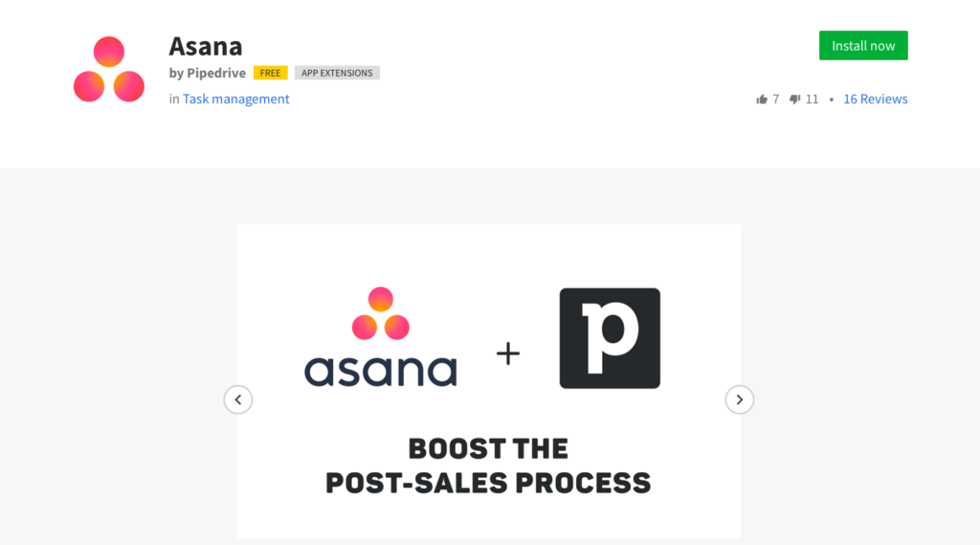Click the APP EXTENSIONS tag
980x545 pixels.
337,73
